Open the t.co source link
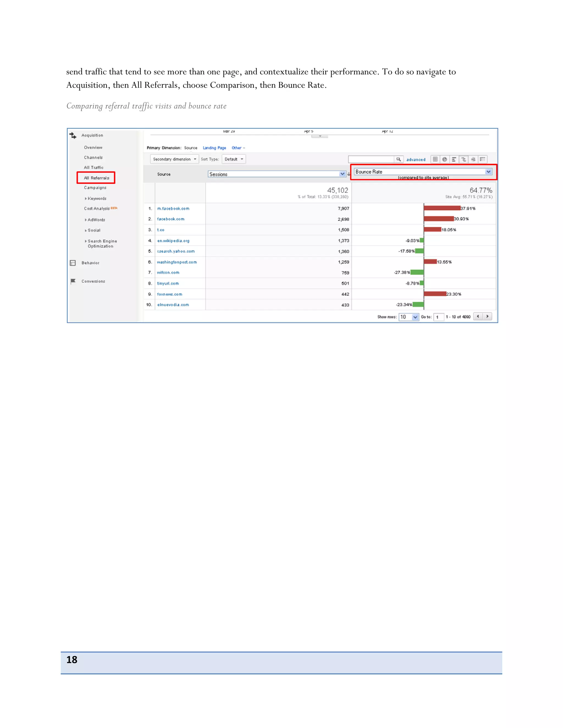This screenshot has width=563, height=728. point(161,230)
